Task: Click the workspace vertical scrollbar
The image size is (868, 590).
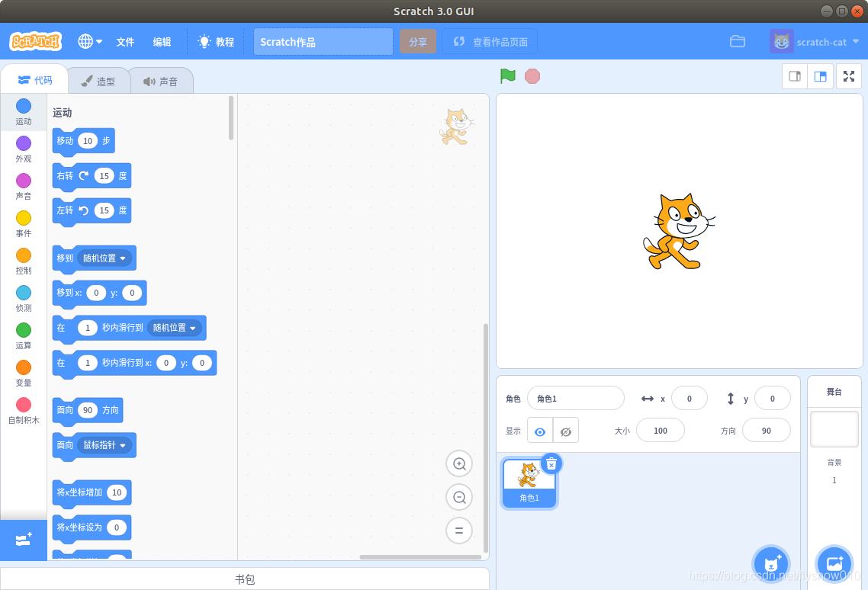Action: pos(485,438)
